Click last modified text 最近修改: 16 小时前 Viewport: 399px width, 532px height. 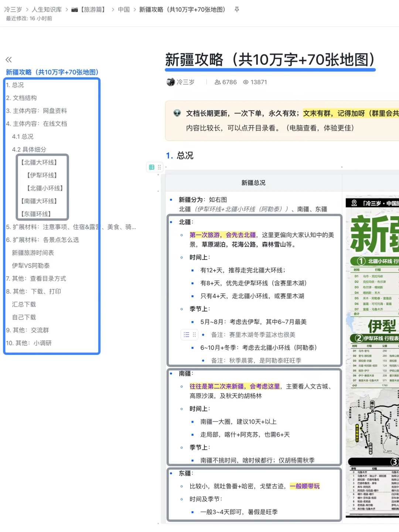pos(29,18)
